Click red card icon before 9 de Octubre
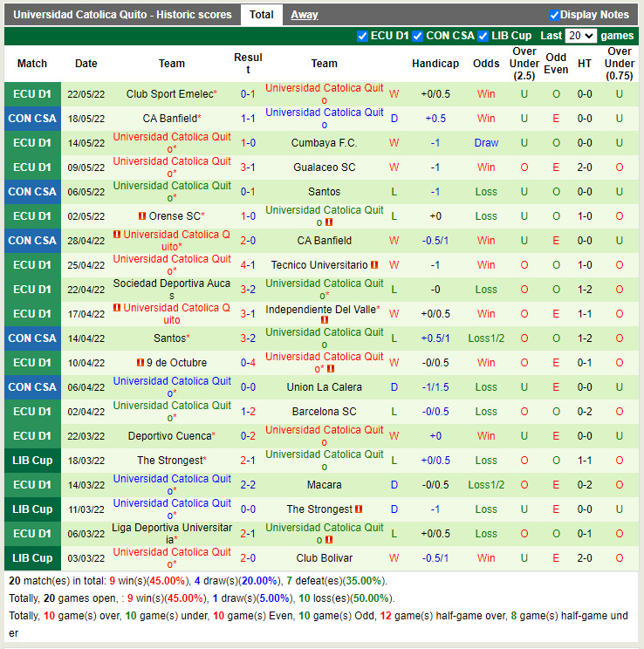The height and width of the screenshot is (649, 644). [x=140, y=363]
